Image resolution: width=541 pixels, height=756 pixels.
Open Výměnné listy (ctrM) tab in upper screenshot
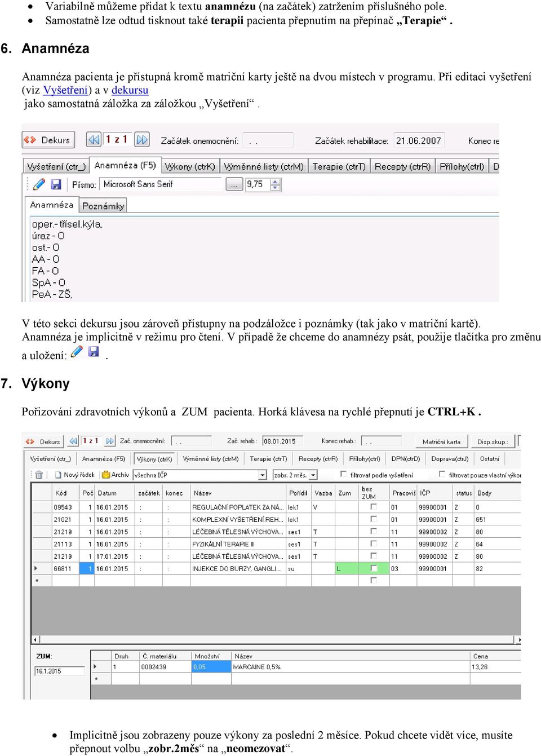(264, 166)
